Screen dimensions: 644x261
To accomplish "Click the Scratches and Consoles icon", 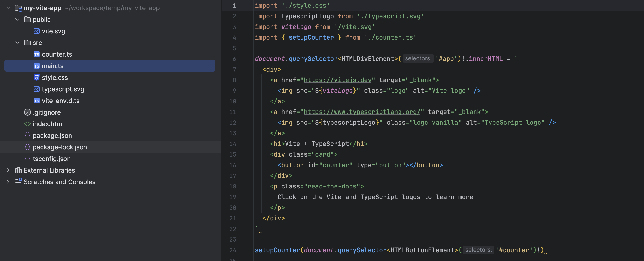I will click(x=19, y=182).
